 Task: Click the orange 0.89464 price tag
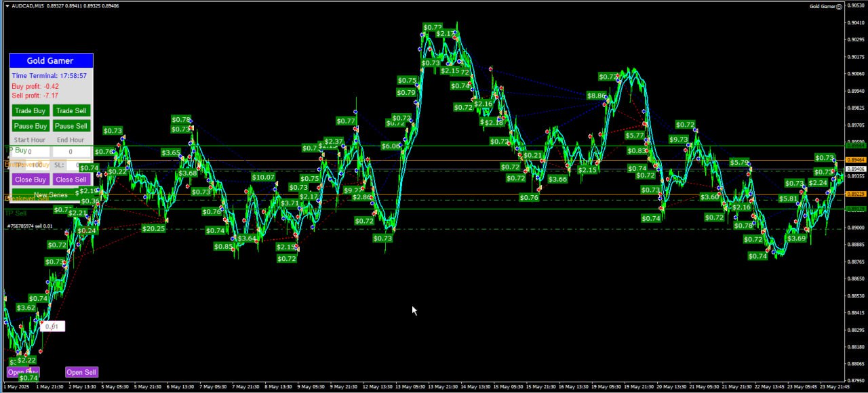coord(857,161)
